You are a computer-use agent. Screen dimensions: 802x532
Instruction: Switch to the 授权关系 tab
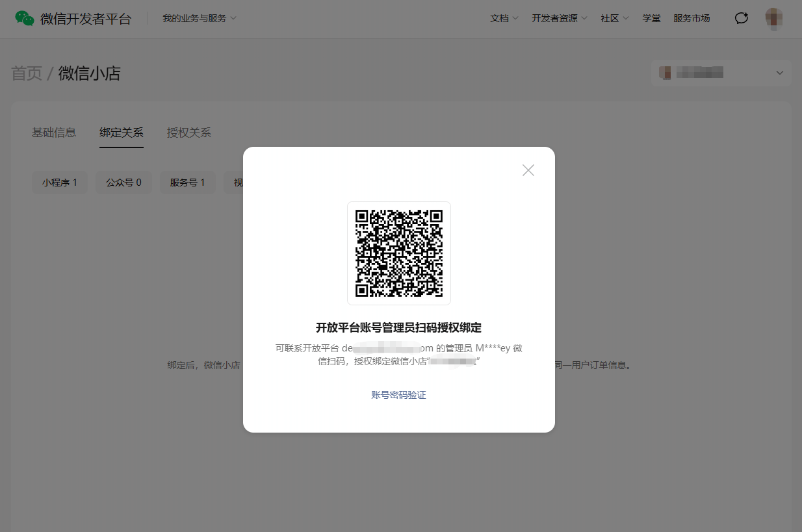pyautogui.click(x=189, y=133)
